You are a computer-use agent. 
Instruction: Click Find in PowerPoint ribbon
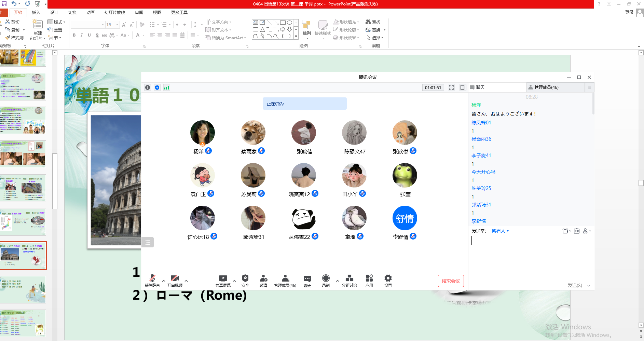click(x=373, y=22)
